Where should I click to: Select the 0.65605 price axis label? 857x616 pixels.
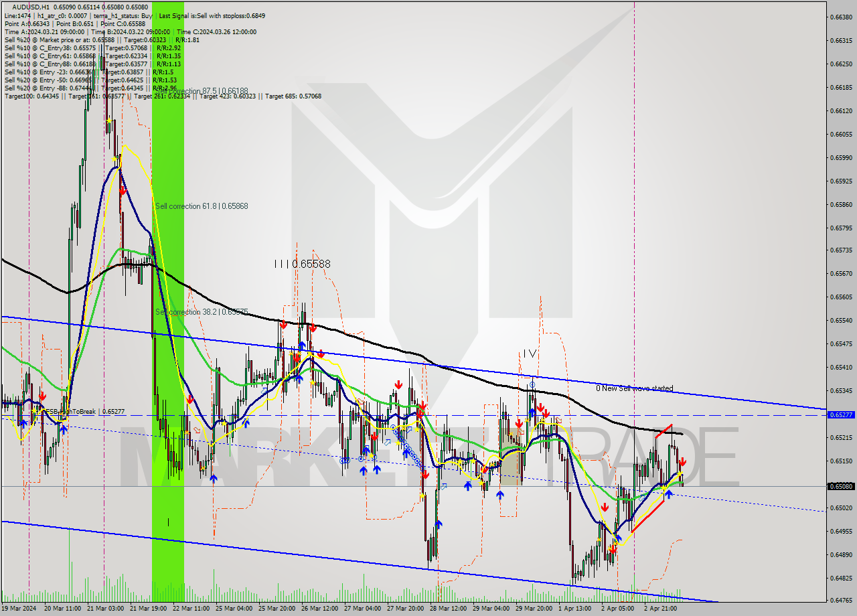click(841, 297)
